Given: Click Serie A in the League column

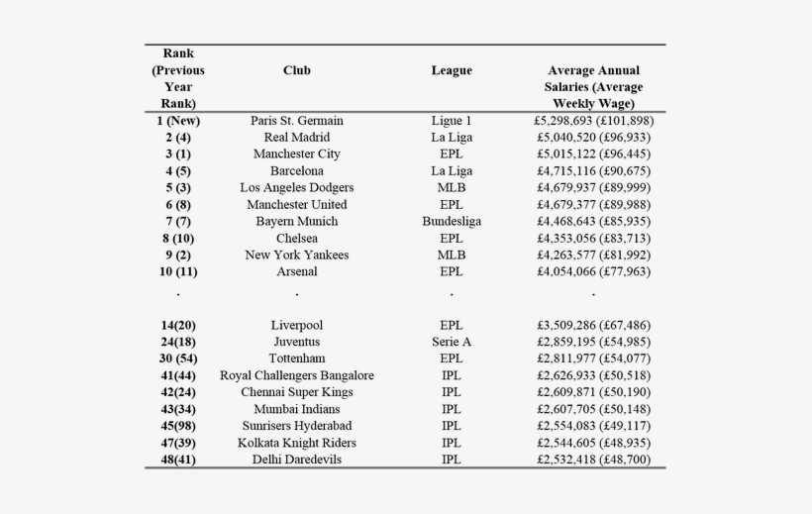Looking at the screenshot, I should click(452, 342).
